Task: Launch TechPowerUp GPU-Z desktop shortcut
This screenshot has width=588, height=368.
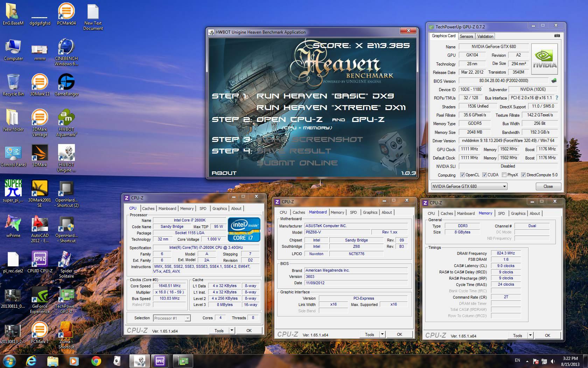Action: pyautogui.click(x=66, y=300)
